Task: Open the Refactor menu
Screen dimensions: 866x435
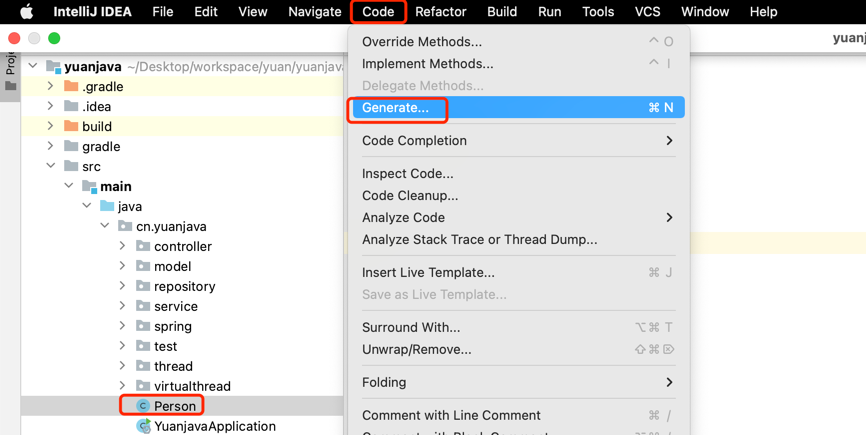Action: coord(441,12)
